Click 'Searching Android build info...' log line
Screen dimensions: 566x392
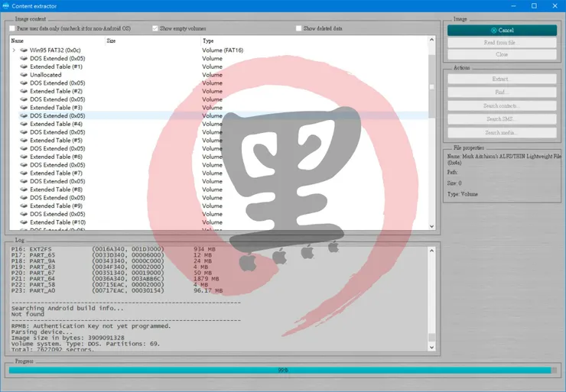[67, 309]
